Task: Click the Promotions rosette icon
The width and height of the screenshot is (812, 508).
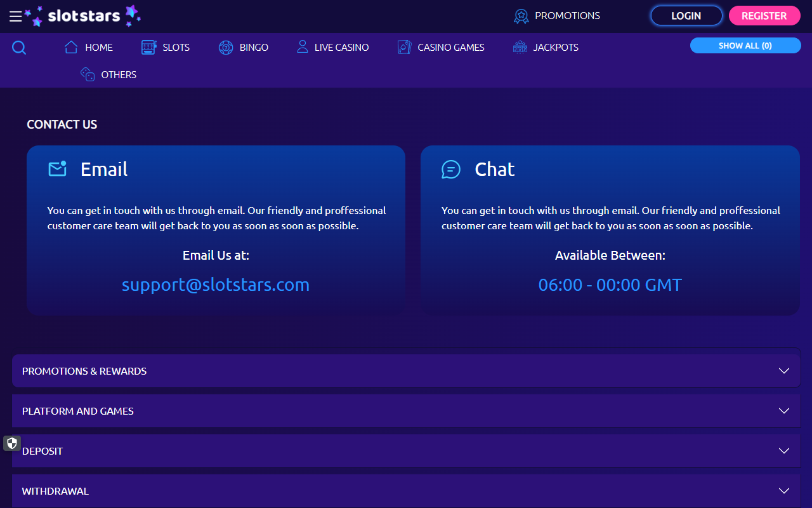Action: [521, 15]
